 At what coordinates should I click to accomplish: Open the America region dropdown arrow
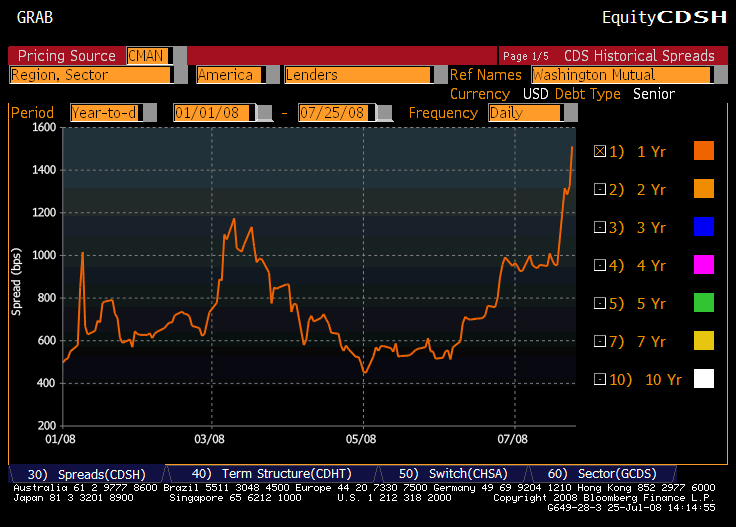(x=273, y=75)
